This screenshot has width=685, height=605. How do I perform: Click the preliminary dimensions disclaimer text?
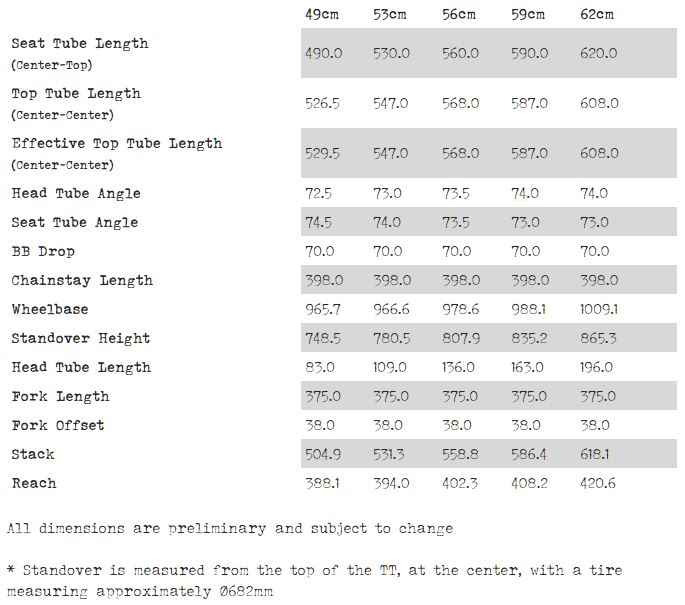click(230, 528)
